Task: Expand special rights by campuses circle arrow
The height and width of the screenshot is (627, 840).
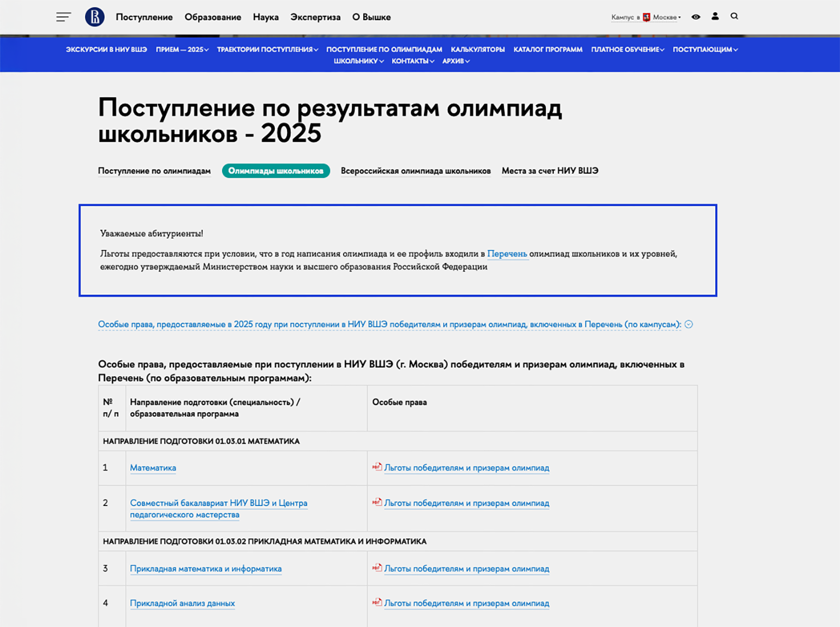Action: tap(689, 324)
